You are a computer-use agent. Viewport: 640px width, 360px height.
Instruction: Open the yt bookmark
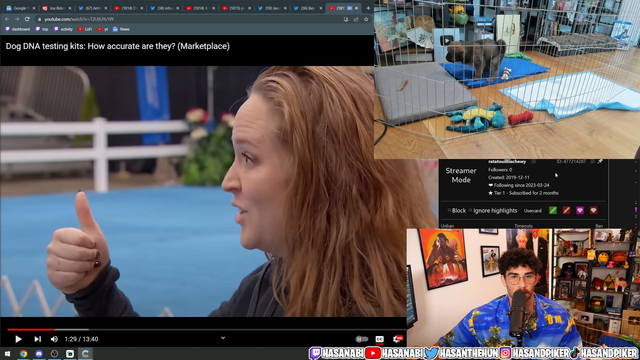[103, 29]
